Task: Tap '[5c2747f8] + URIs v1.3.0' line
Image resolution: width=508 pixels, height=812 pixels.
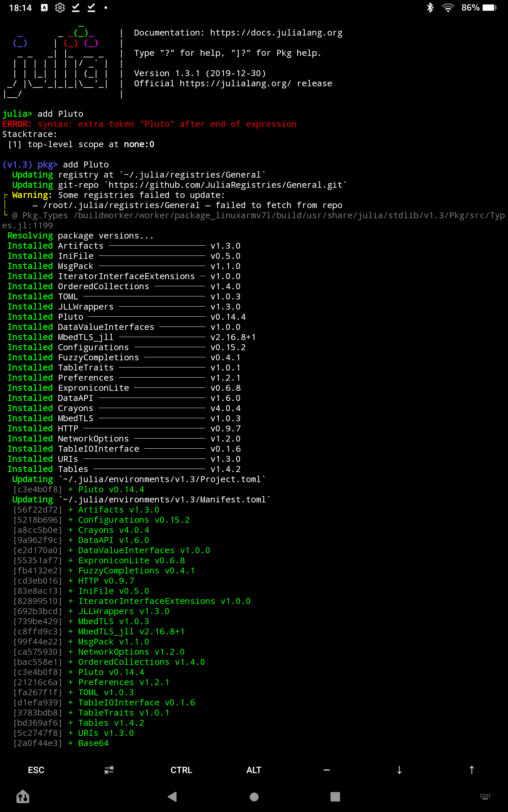Action: pos(74,733)
